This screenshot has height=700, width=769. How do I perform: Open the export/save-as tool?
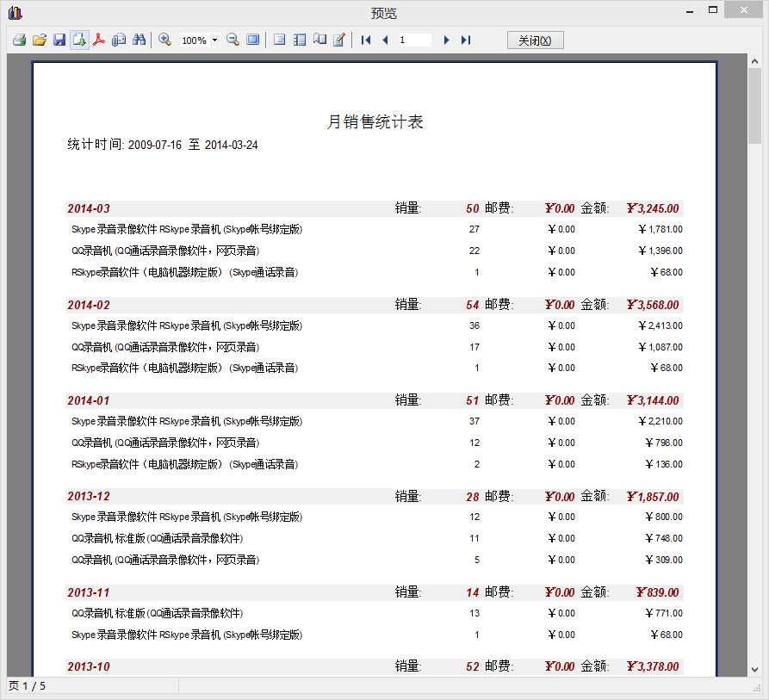(x=78, y=40)
